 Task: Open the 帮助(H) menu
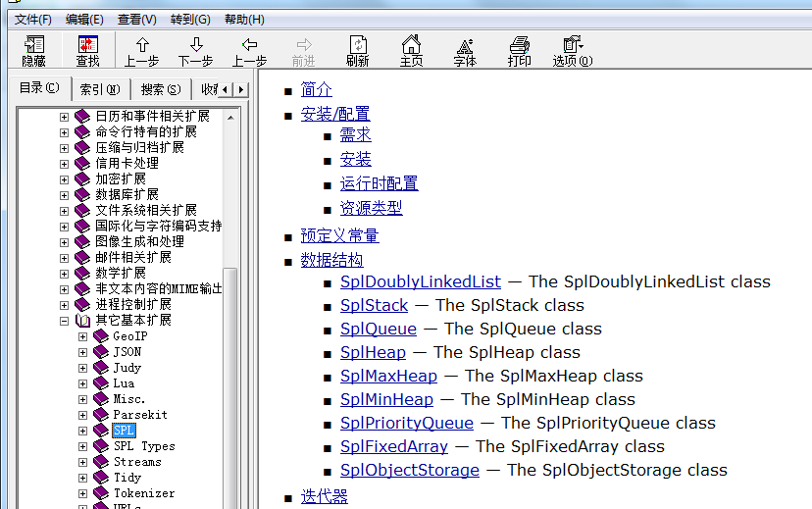tap(244, 20)
